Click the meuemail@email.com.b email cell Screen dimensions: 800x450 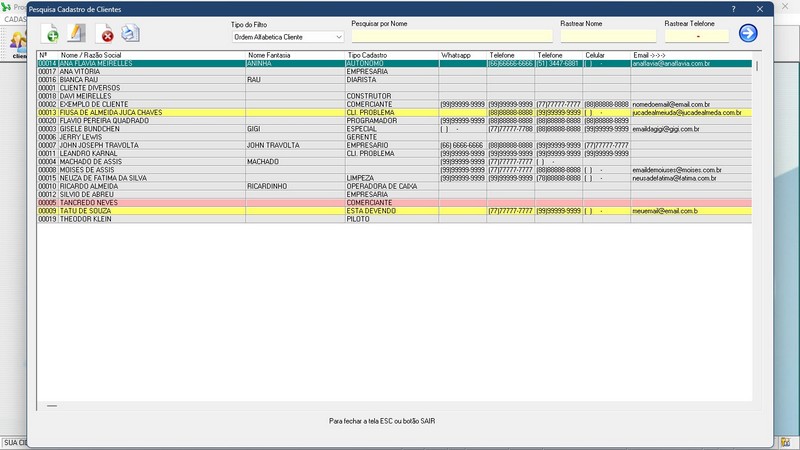point(691,211)
